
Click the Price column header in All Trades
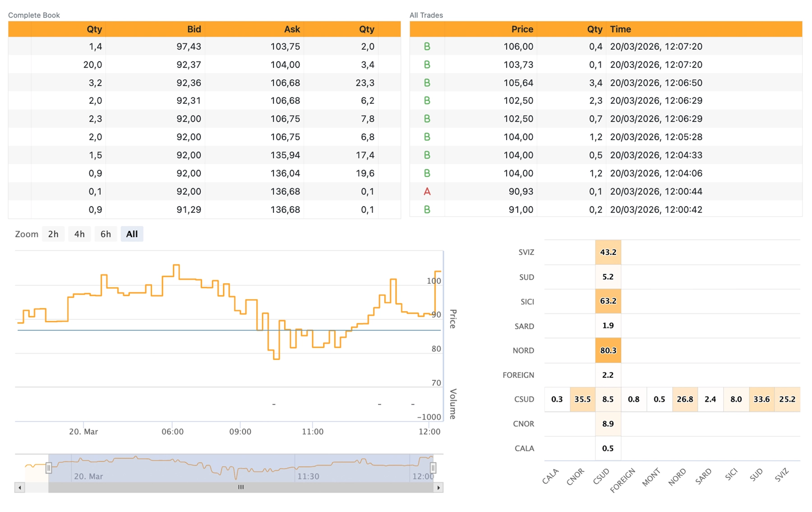522,29
